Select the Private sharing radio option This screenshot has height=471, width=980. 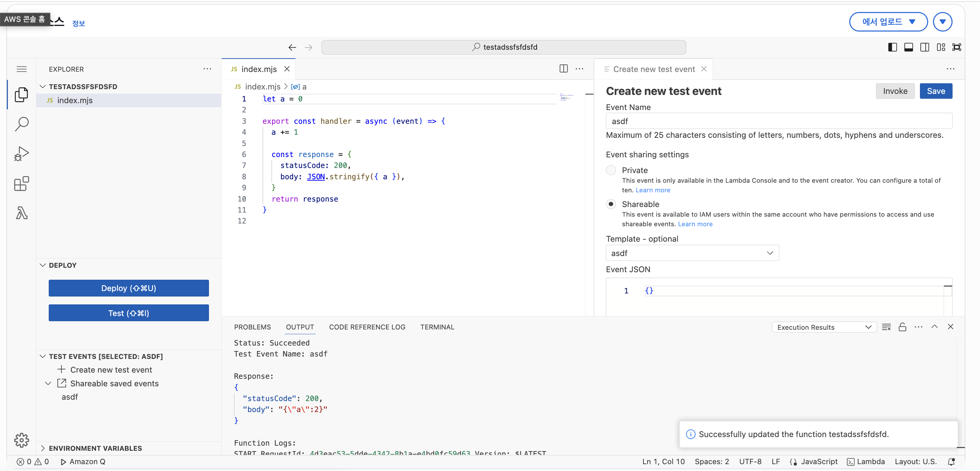[610, 170]
